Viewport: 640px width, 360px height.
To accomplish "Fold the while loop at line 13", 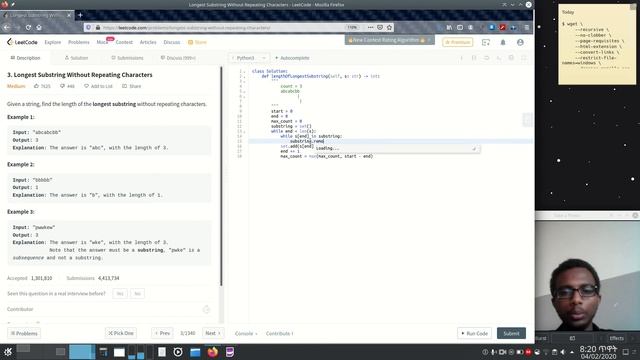I will [x=244, y=131].
